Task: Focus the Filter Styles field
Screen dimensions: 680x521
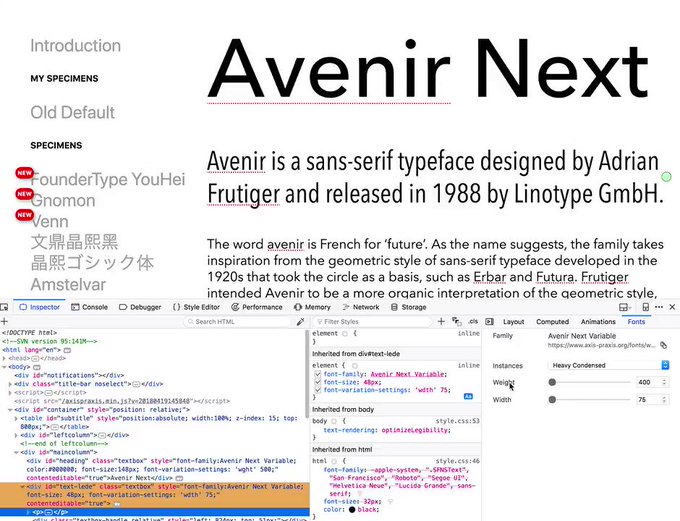Action: (x=373, y=321)
